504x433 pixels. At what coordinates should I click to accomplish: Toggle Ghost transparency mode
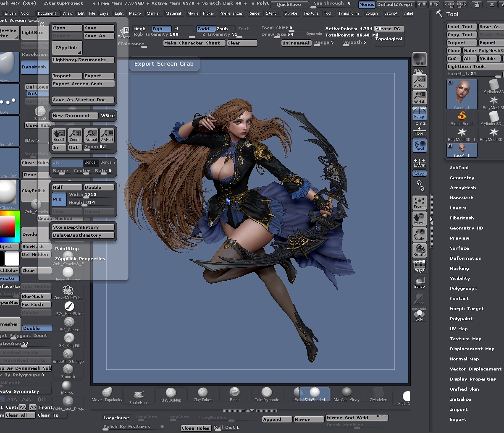click(419, 298)
